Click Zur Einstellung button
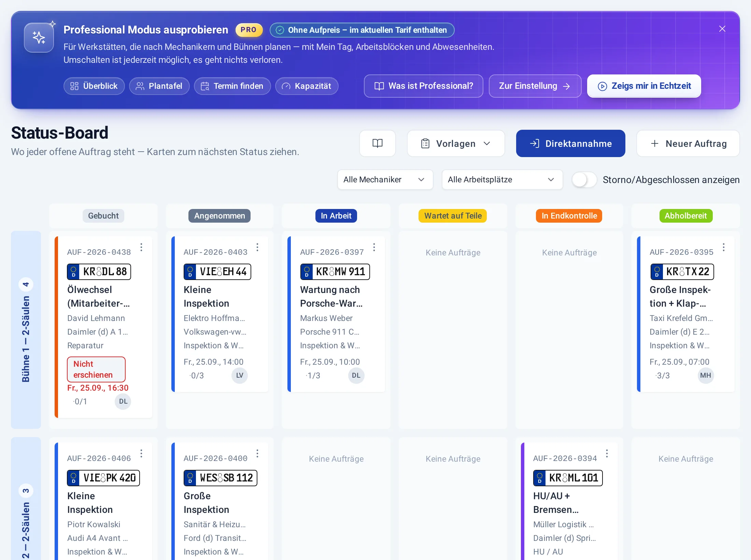Image resolution: width=751 pixels, height=560 pixels. (535, 86)
